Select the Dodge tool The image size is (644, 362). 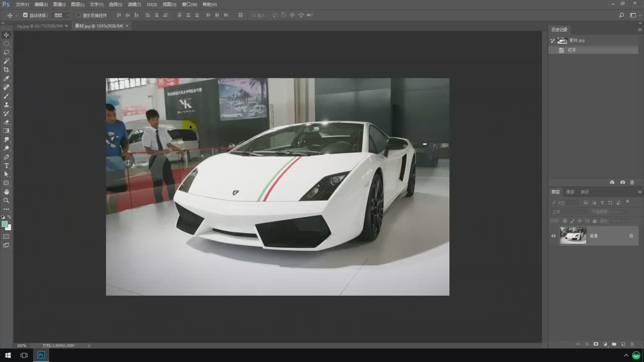7,148
